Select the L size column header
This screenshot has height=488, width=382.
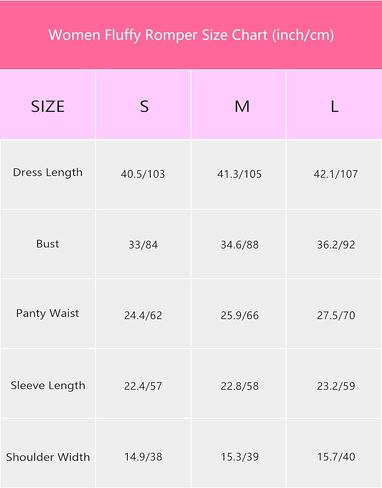(x=334, y=107)
